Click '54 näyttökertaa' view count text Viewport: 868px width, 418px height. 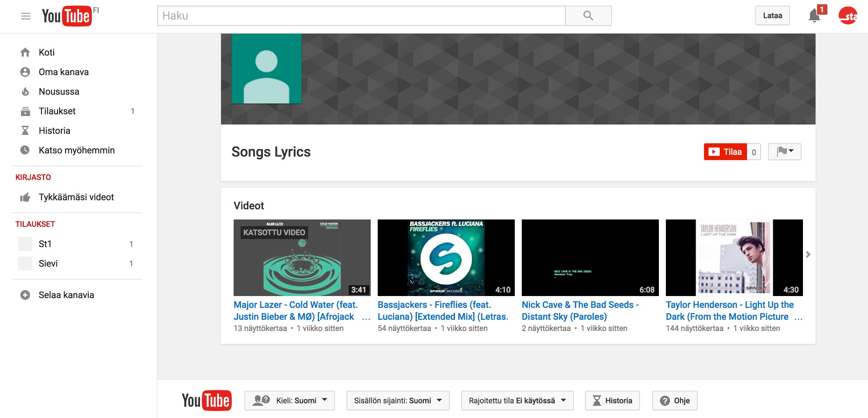(404, 329)
